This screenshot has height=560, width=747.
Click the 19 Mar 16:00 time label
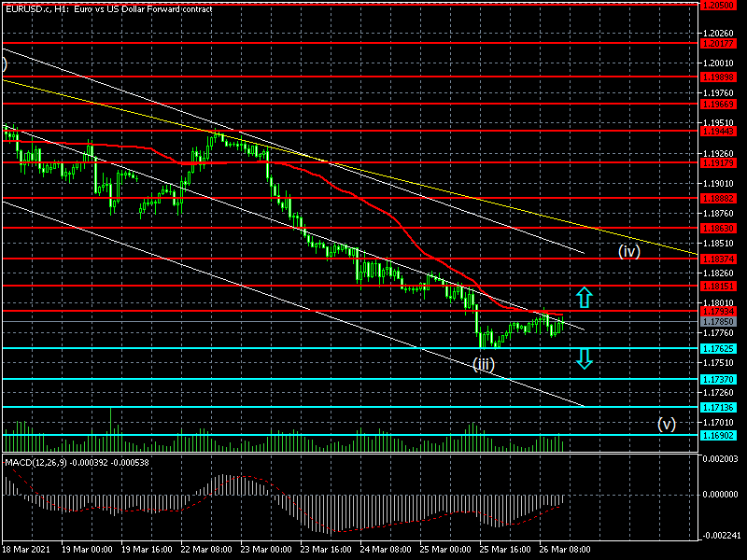pos(147,550)
